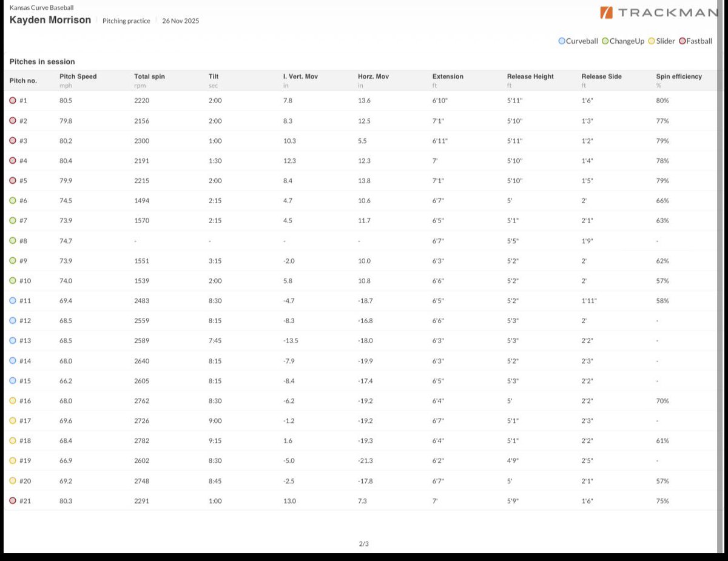Click the Pitches in session heading
This screenshot has width=728, height=561.
[42, 62]
